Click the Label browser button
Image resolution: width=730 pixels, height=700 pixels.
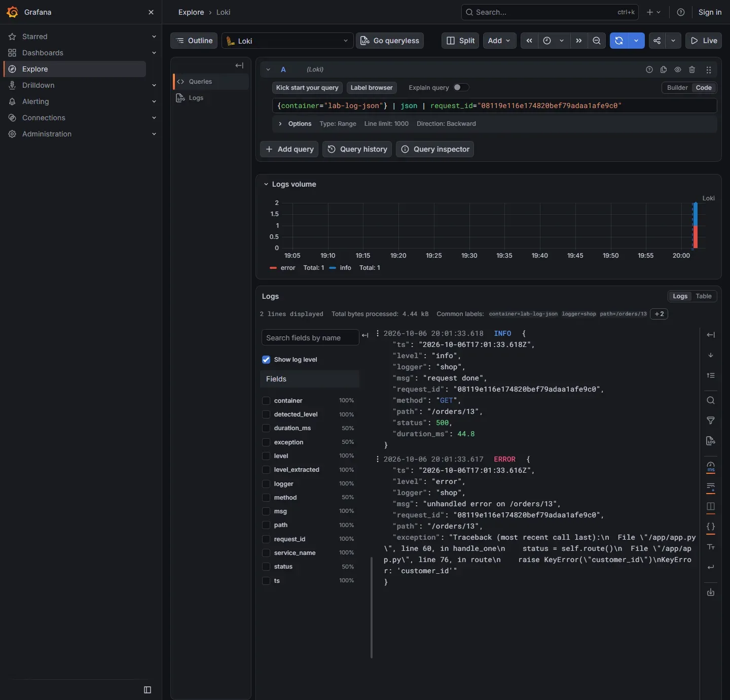click(x=372, y=88)
